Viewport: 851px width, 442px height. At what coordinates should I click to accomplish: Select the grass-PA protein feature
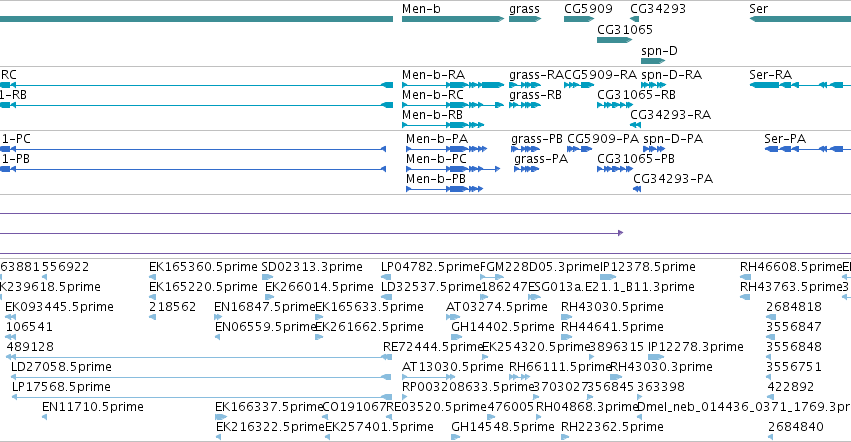[x=526, y=169]
